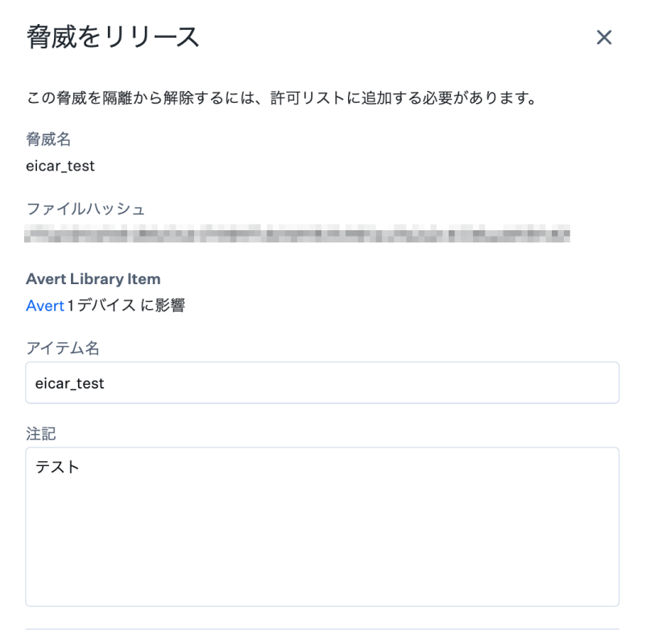Screen dimensions: 646x644
Task: Open the Avert link
Action: click(x=45, y=306)
